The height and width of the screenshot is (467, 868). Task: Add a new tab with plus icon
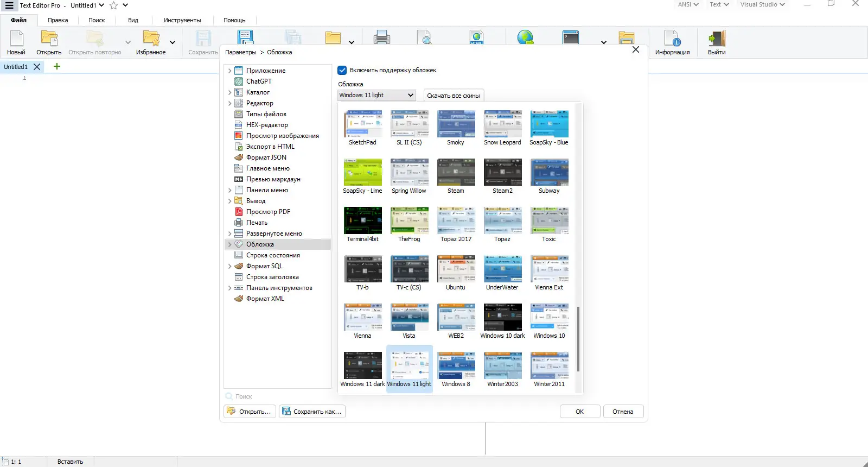(x=57, y=66)
